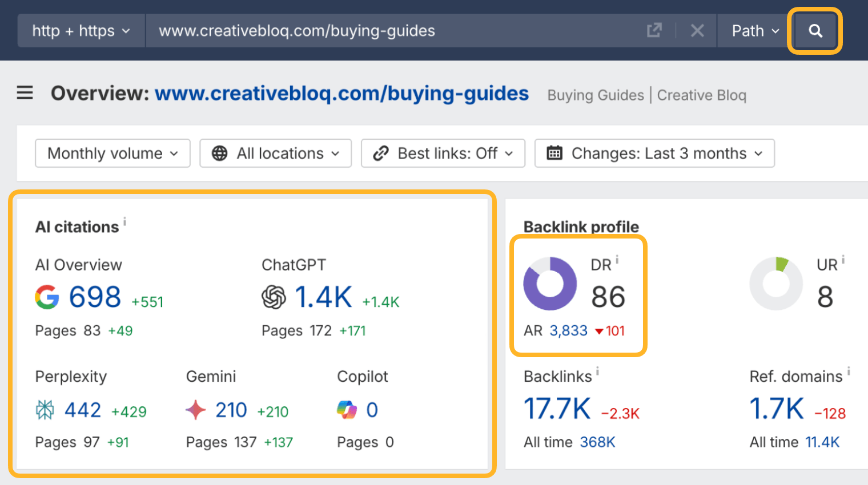868x485 pixels.
Task: Click the UR info icon
Action: (x=843, y=260)
